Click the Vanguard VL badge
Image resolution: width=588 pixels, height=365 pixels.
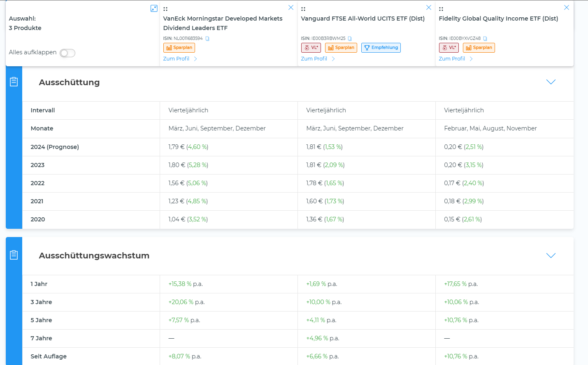[x=311, y=48]
